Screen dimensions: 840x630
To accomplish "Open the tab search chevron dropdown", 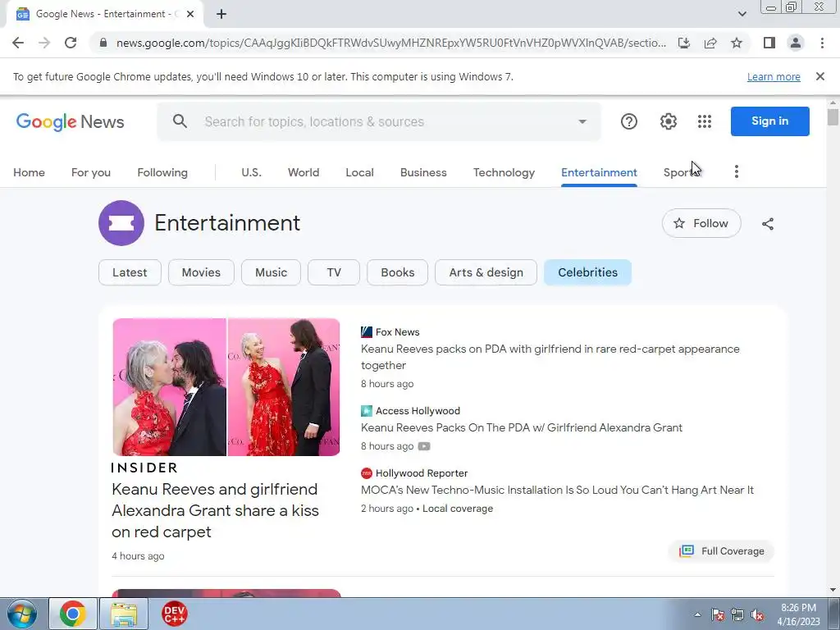I will pos(742,14).
